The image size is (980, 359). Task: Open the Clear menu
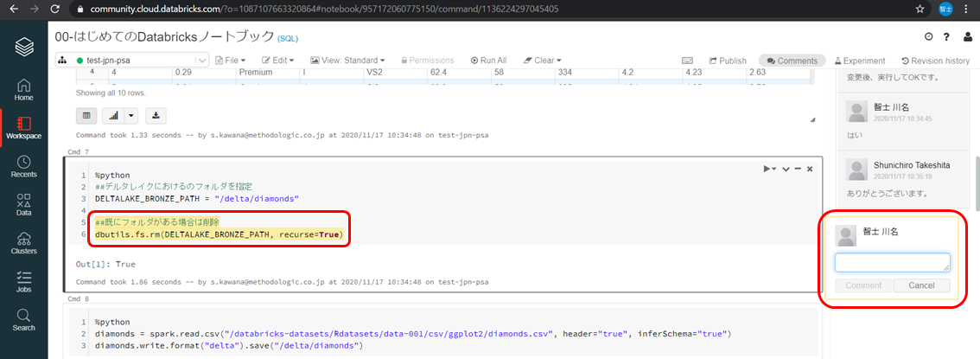click(542, 61)
